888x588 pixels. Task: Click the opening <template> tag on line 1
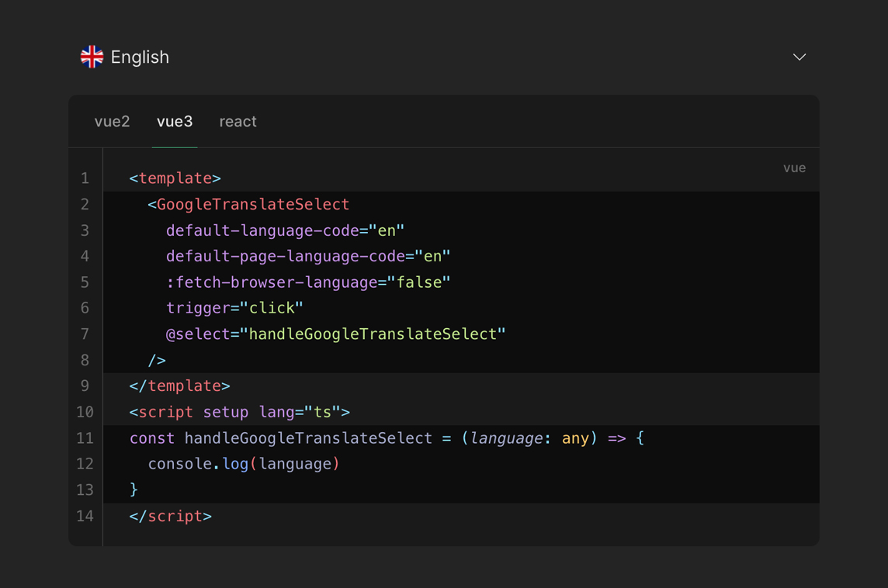[x=175, y=178]
